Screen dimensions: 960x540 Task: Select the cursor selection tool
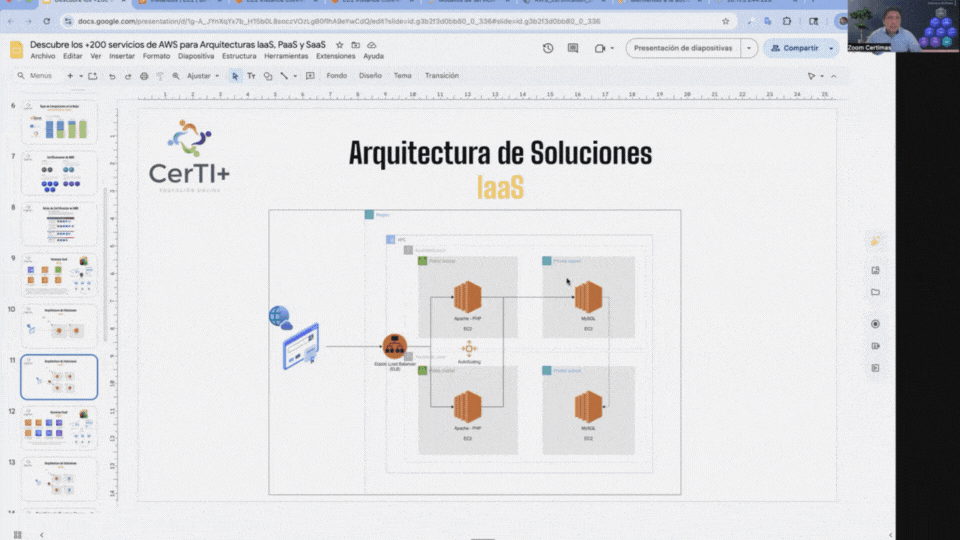pyautogui.click(x=236, y=76)
